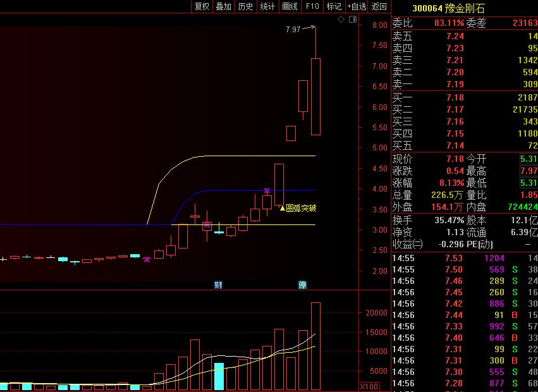Add stock with +自选 button
The width and height of the screenshot is (538, 392).
coord(357,6)
